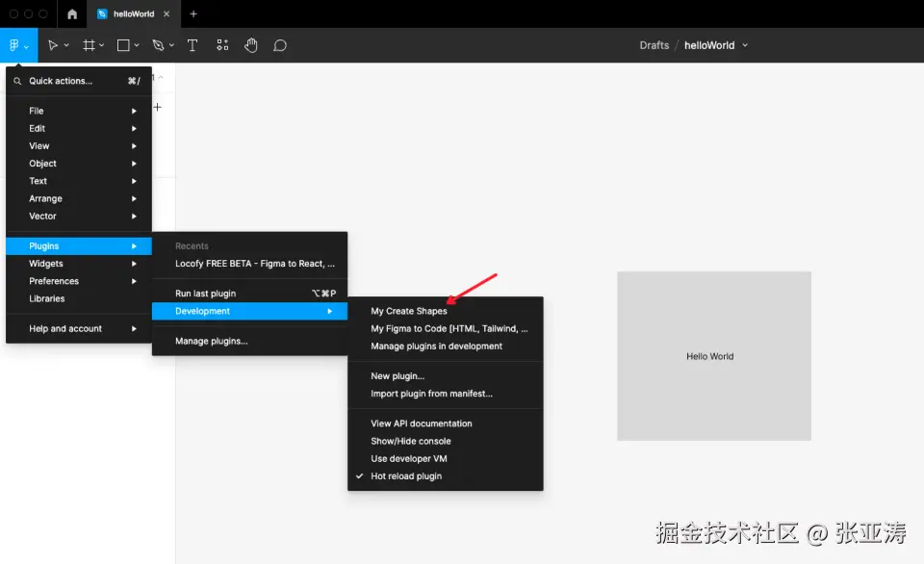Run Locofy FREE BETA recent plugin

(x=250, y=264)
